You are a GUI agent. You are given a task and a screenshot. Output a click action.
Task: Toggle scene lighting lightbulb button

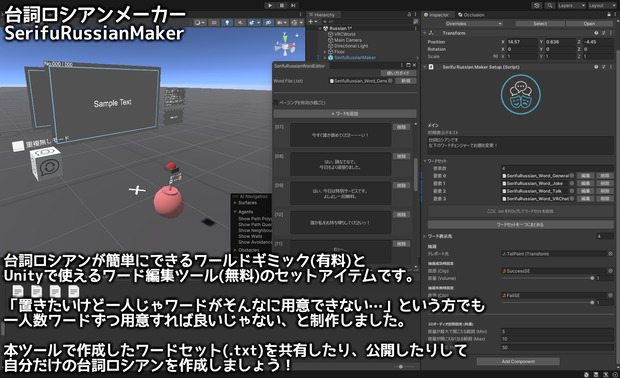227,23
